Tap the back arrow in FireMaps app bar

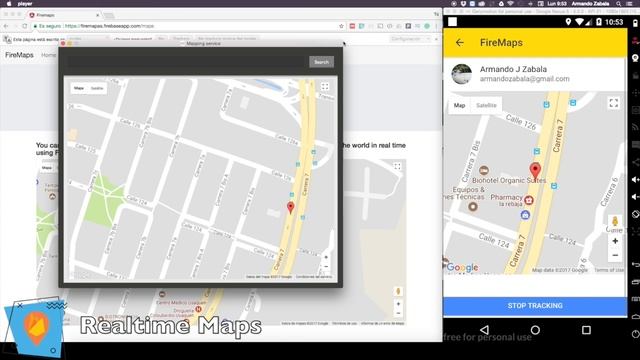point(460,42)
